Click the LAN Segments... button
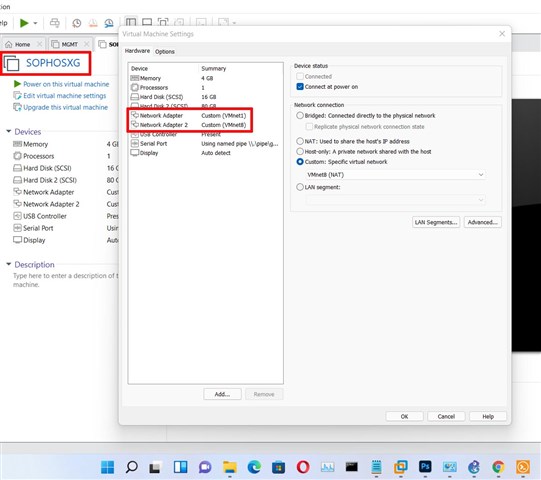The width and height of the screenshot is (541, 480). pyautogui.click(x=436, y=222)
